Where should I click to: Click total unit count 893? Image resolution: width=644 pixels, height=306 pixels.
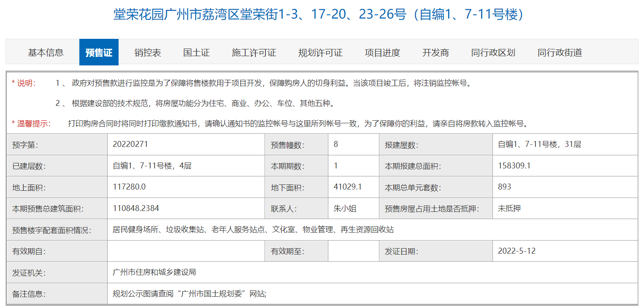coord(504,187)
